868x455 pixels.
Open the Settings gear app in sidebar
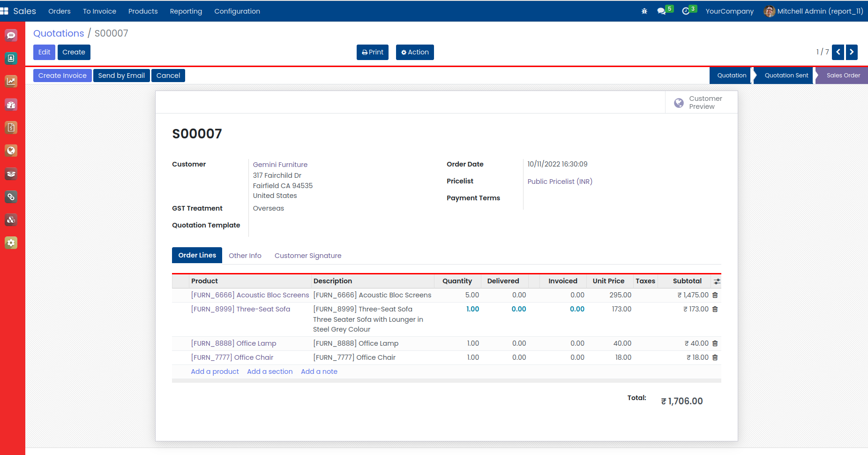tap(11, 243)
